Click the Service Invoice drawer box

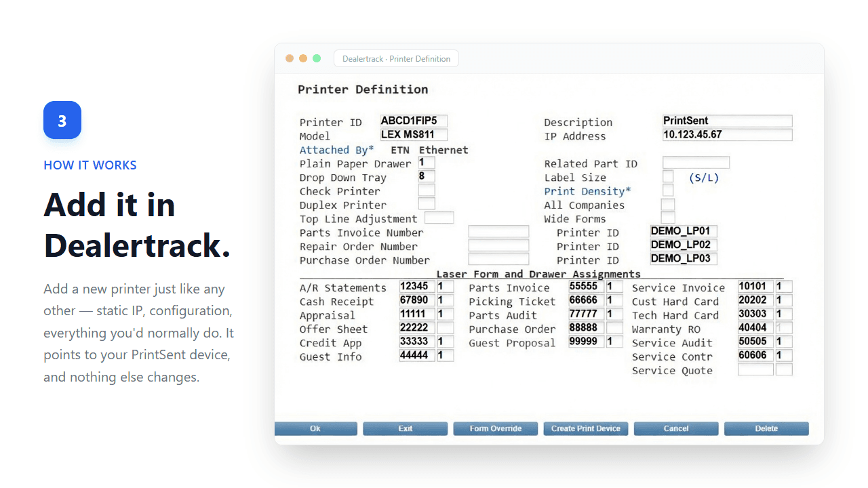click(x=784, y=287)
